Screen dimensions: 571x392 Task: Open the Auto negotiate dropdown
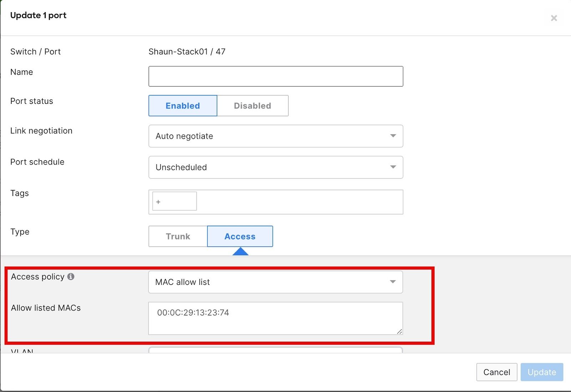[x=276, y=136]
